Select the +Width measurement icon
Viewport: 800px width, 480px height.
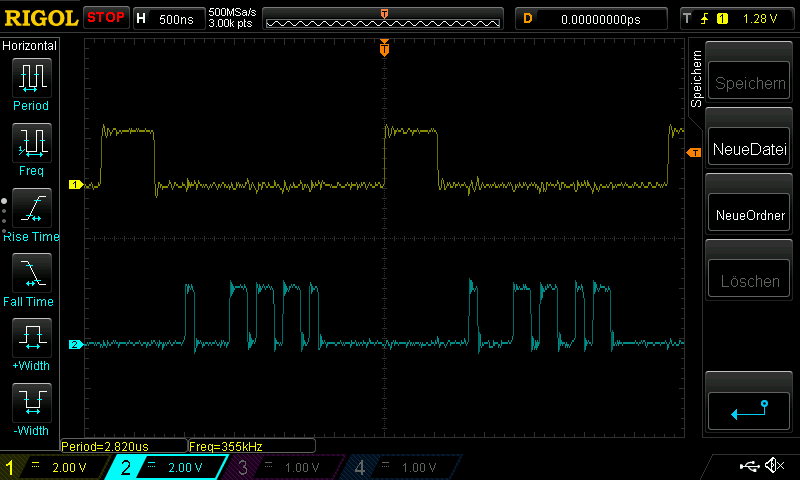tap(32, 338)
